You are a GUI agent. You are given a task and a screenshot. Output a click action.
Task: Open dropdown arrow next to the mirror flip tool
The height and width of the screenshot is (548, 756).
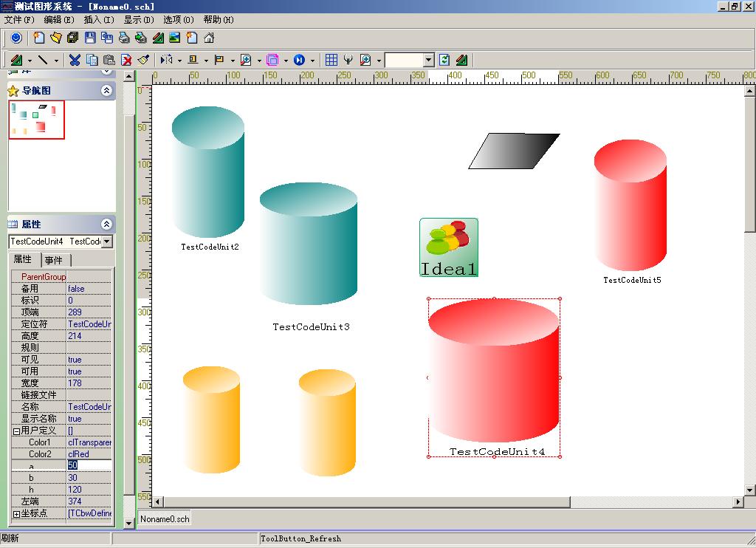pos(179,61)
